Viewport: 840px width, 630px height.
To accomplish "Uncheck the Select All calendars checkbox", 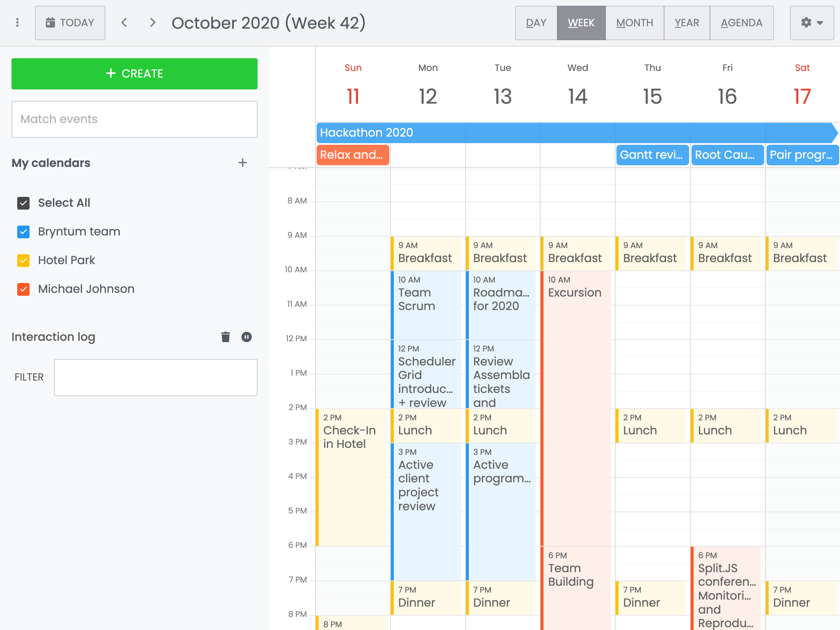I will coord(23,203).
